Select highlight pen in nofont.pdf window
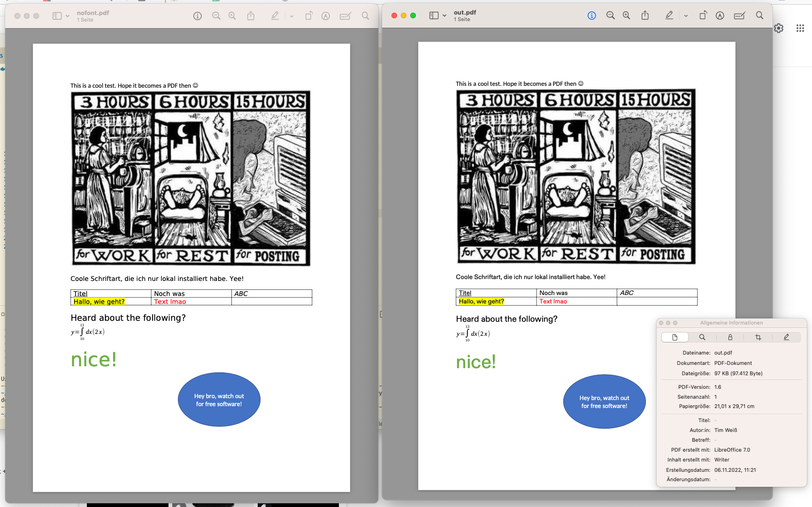Screen dimensions: 812x507 click(x=275, y=16)
